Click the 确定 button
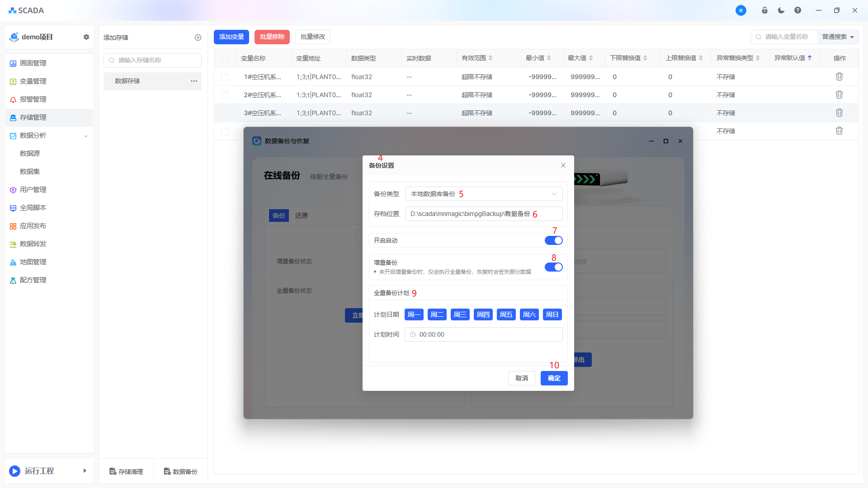The height and width of the screenshot is (488, 868). click(x=554, y=378)
